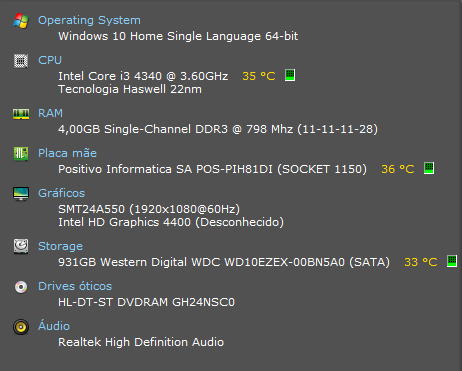
Task: Click the green temperature indicator next to CPU 35 °C
Action: click(x=290, y=75)
